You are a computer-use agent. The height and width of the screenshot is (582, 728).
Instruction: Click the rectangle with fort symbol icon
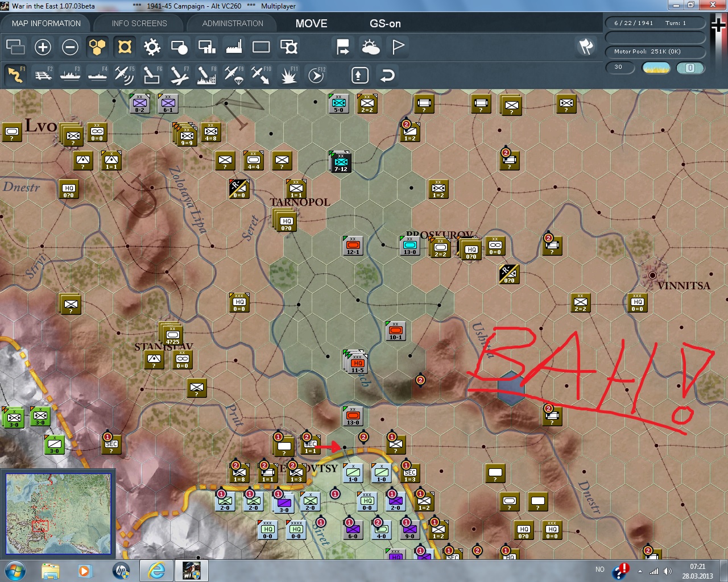[288, 47]
